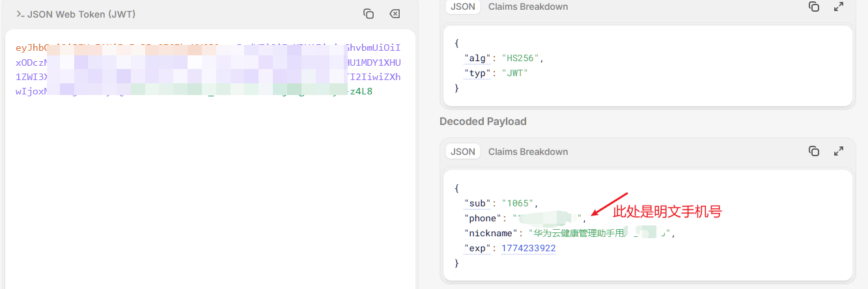Click the "alg" claim key
Screen dimensions: 868x289
[479, 58]
